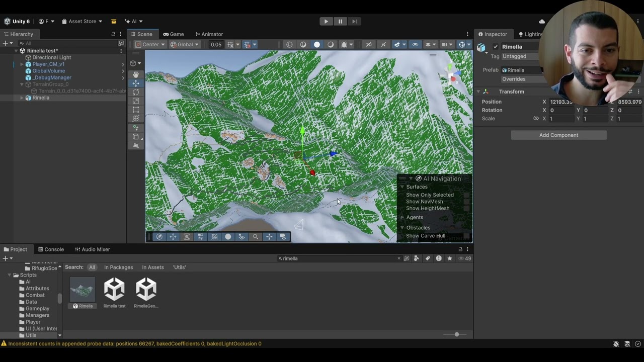This screenshot has width=644, height=362.
Task: Select the Rimella test scene asset
Action: (114, 293)
